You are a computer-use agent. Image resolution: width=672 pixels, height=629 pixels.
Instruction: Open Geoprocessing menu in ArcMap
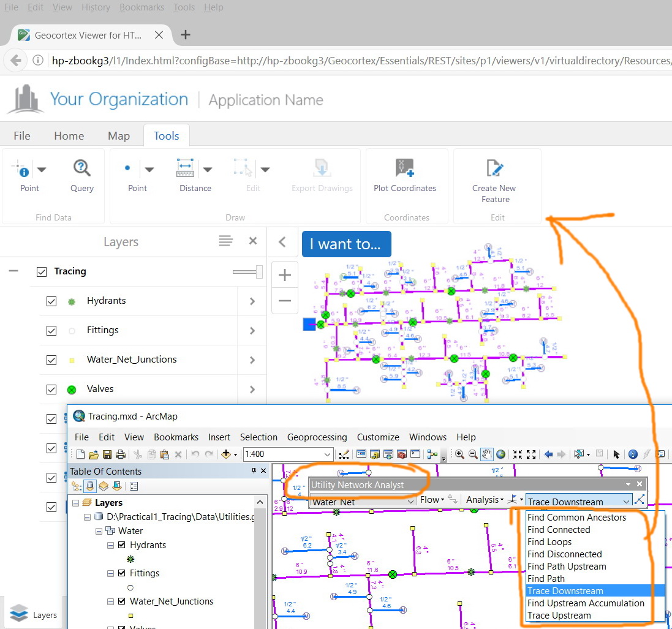(317, 437)
